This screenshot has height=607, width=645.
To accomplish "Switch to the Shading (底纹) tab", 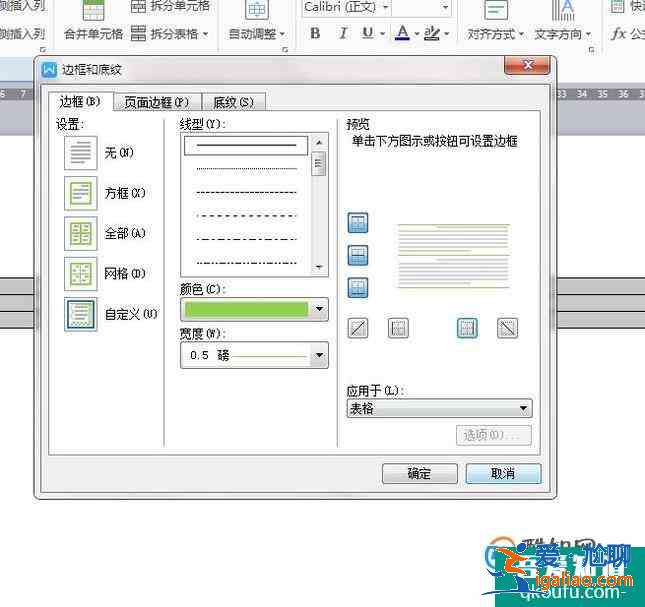I will coord(234,102).
